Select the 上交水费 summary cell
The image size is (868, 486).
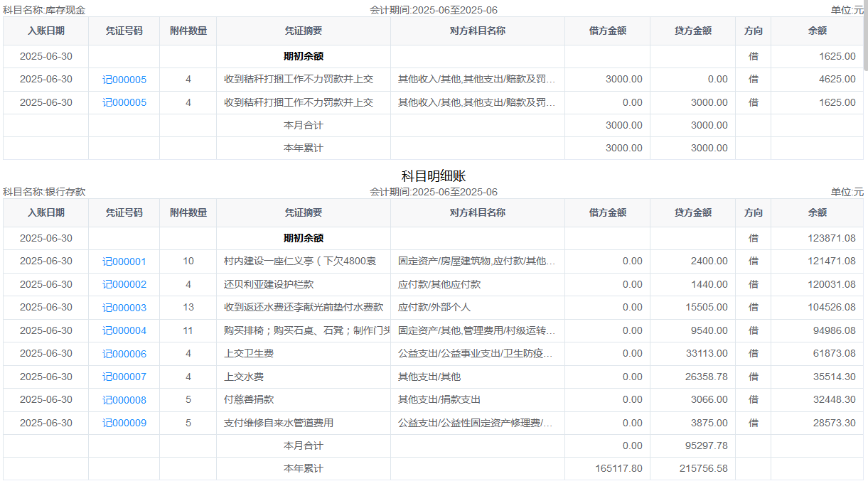pos(244,377)
